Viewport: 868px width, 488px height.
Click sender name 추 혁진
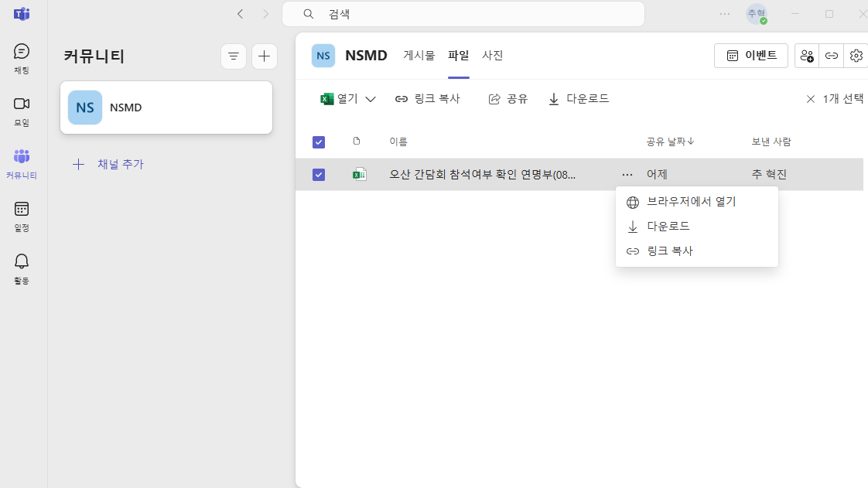coord(769,175)
